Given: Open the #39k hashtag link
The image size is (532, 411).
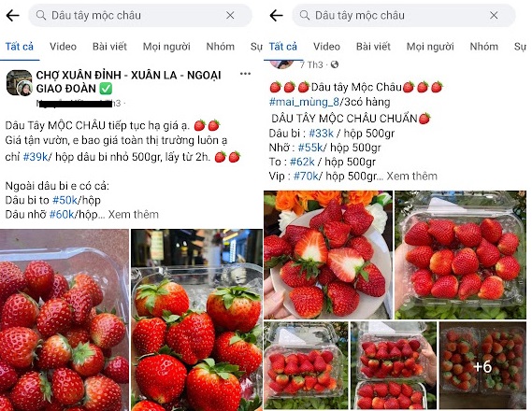Looking at the screenshot, I should 36,157.
